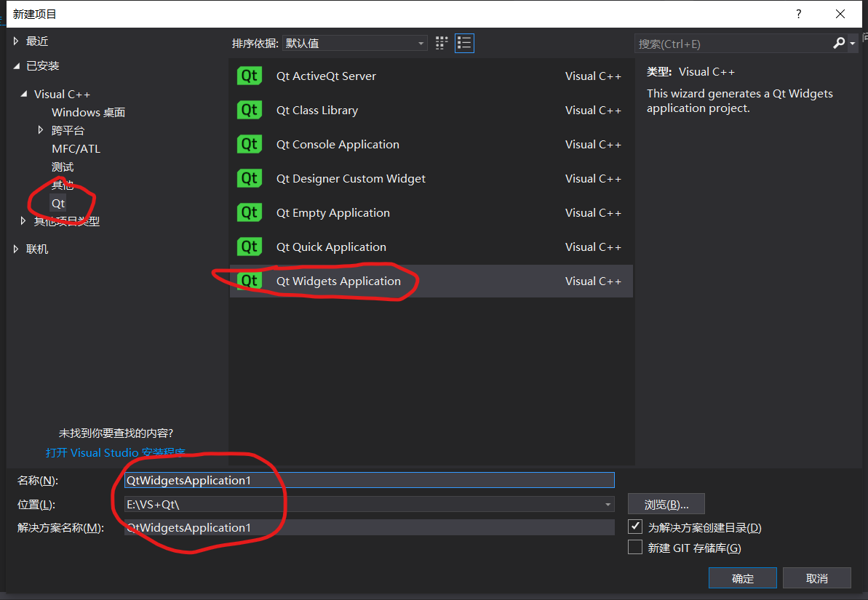Toggle 为解决方案创建目录 checkbox
The image size is (868, 600).
[x=635, y=527]
